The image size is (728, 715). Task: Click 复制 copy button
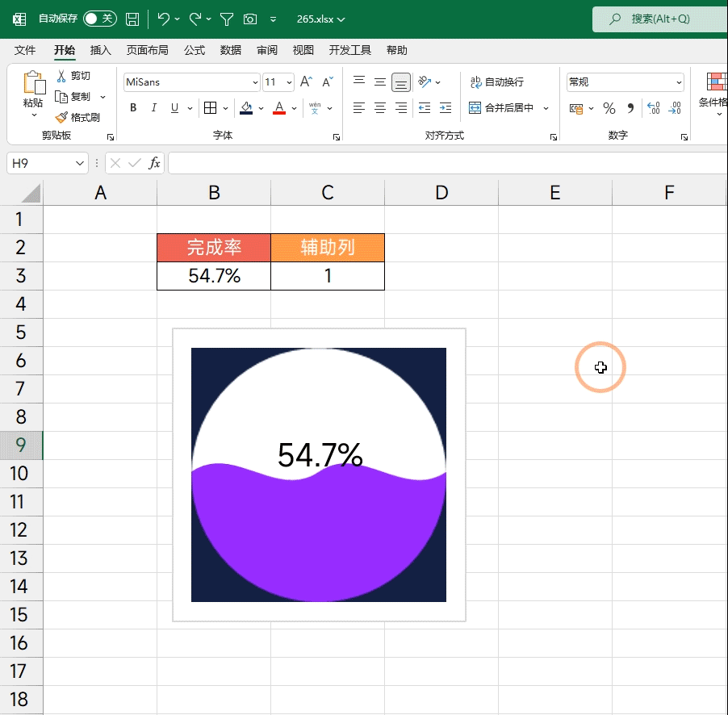(73, 97)
